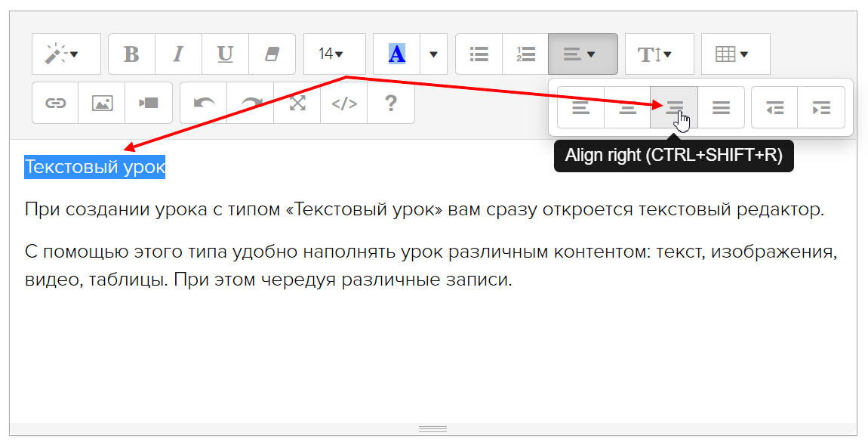Screen dimensions: 868x442
Task: Toggle bold formatting
Action: click(x=131, y=54)
